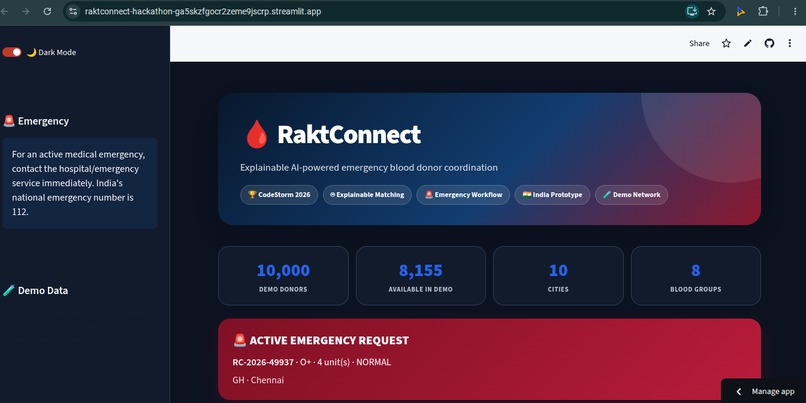Open the GitHub repository icon
Screen dimensions: 806x403
pyautogui.click(x=769, y=44)
